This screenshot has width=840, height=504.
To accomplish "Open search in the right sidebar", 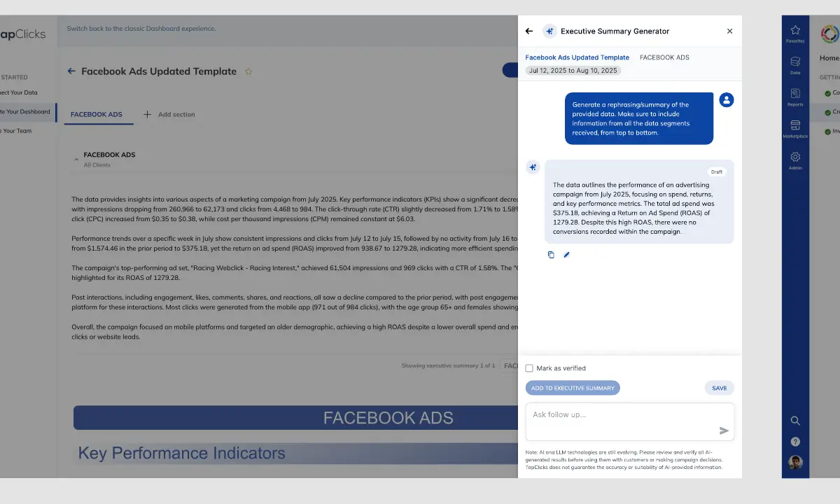I will pos(795,421).
